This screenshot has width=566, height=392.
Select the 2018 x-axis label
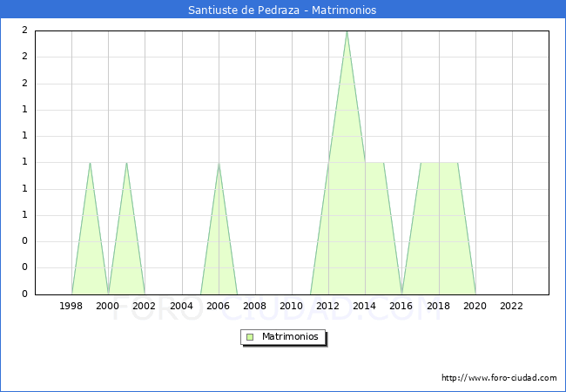click(x=439, y=306)
